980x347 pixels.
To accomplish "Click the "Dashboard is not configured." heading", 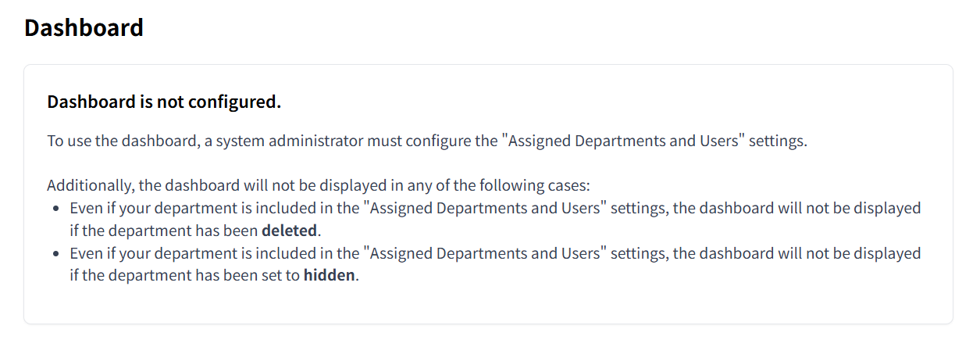I will [164, 102].
